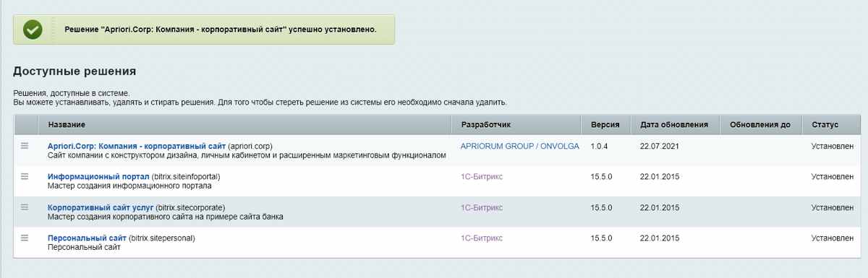Image resolution: width=868 pixels, height=278 pixels.
Task: Select version 15.5.0 in Информационный портал row
Action: [602, 176]
